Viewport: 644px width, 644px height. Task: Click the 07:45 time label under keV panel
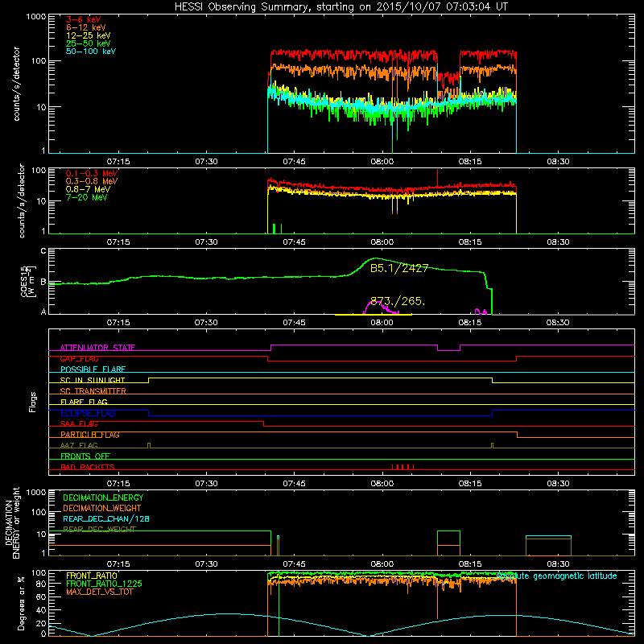click(x=294, y=162)
